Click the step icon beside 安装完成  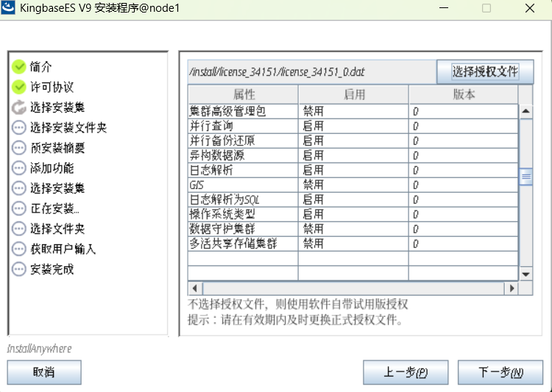point(19,269)
